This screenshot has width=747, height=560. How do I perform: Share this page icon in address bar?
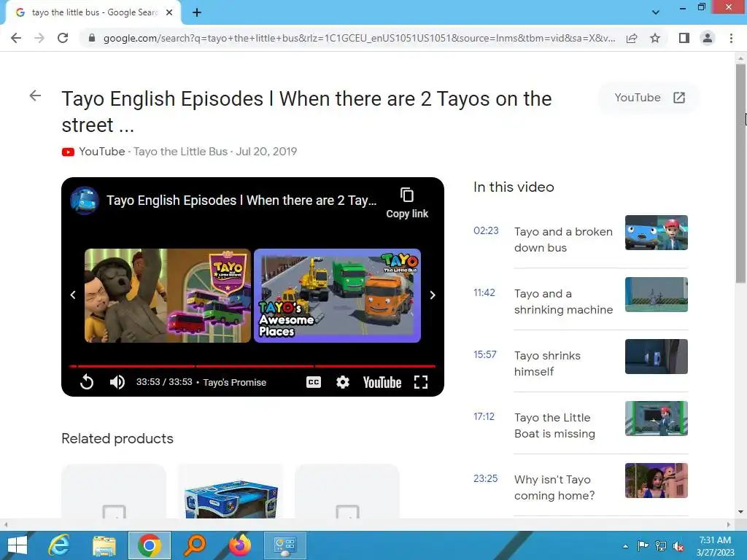(x=632, y=38)
